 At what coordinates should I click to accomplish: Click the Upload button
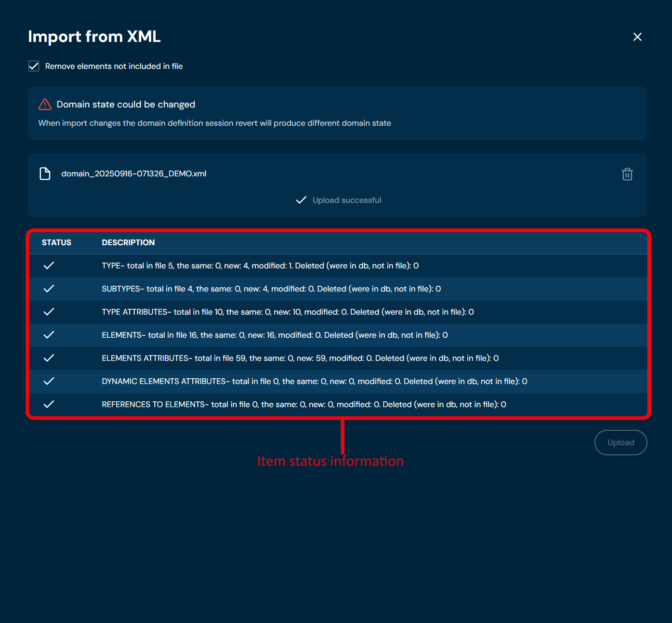(620, 442)
